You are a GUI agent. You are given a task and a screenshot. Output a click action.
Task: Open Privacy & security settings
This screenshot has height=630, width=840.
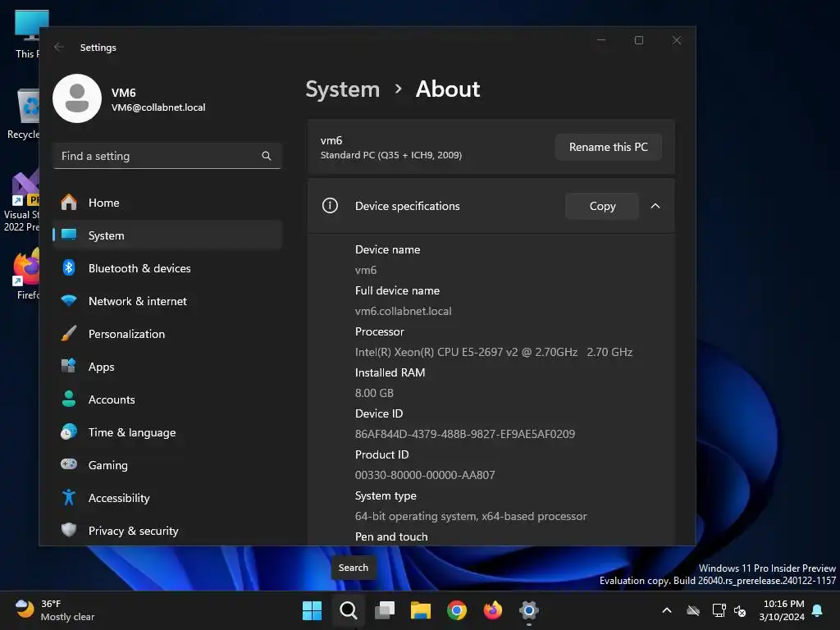[x=167, y=531]
